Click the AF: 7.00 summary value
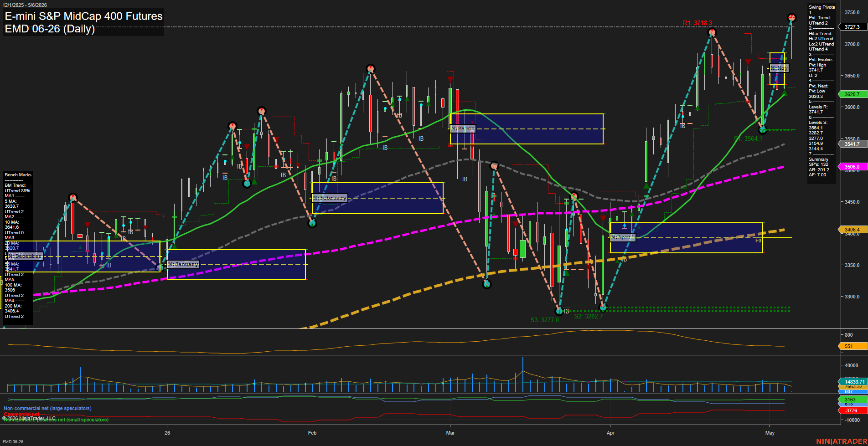The width and height of the screenshot is (868, 446). tap(817, 175)
